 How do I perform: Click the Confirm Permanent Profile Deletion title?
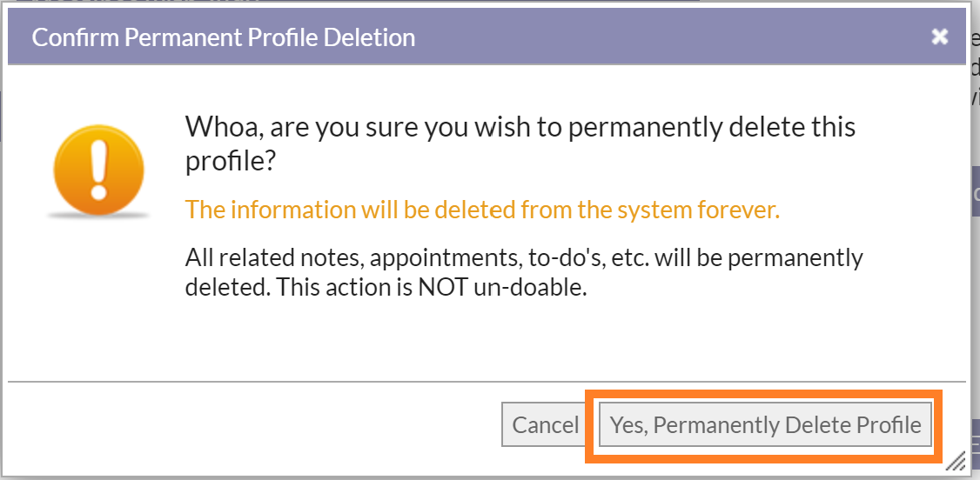click(223, 37)
